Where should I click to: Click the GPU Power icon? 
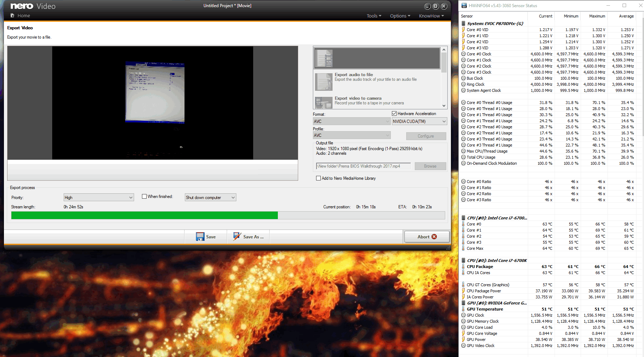click(463, 339)
